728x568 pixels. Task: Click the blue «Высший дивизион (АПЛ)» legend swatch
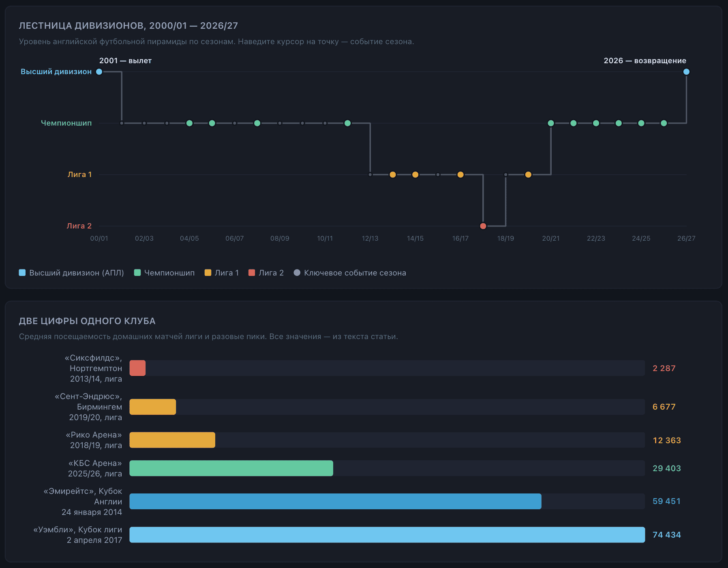[x=22, y=273]
